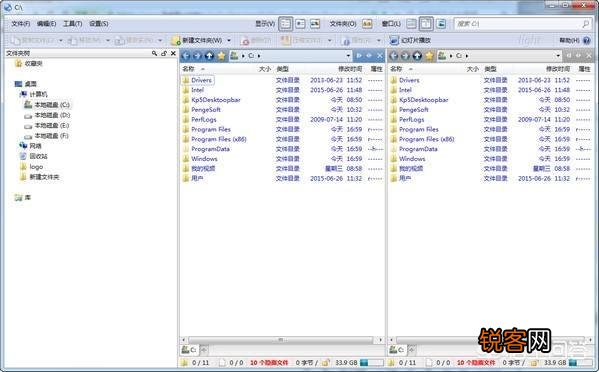
Task: Switch to dual pane window layout
Action: (x=426, y=24)
